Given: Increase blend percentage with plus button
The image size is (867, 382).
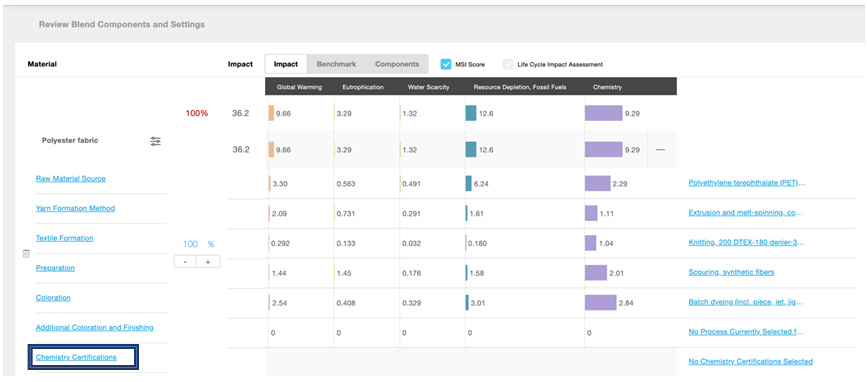Looking at the screenshot, I should coord(208,261).
